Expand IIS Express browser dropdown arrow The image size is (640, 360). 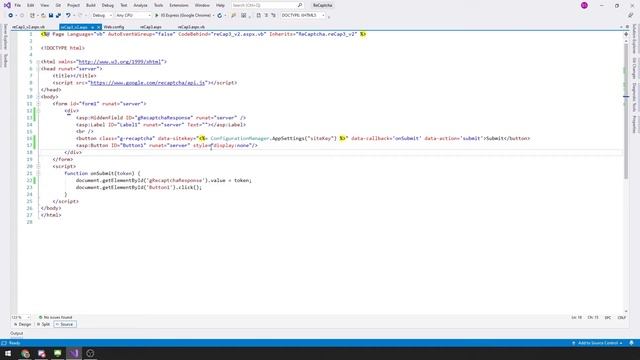pos(213,16)
